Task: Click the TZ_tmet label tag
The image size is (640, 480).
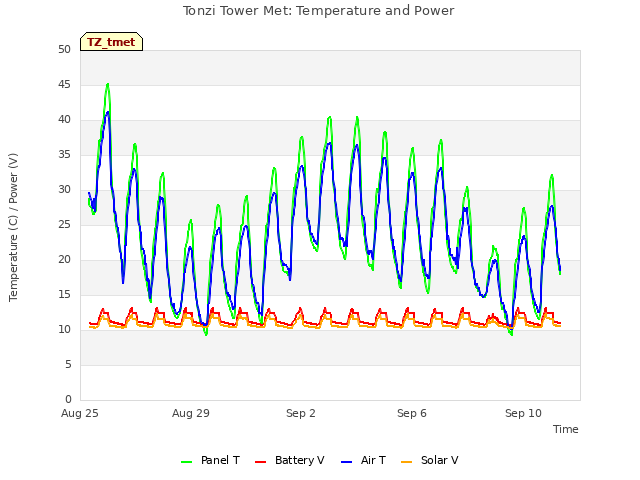Action: point(111,42)
